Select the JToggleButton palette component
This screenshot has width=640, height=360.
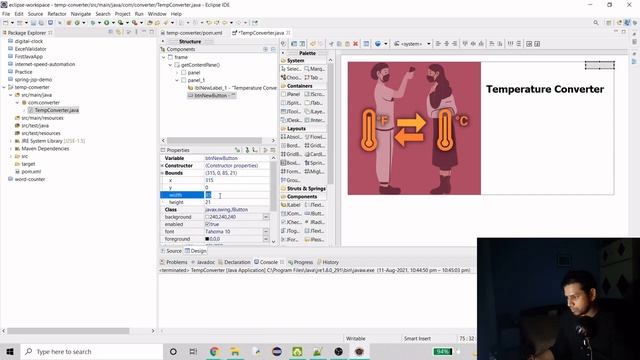[291, 231]
